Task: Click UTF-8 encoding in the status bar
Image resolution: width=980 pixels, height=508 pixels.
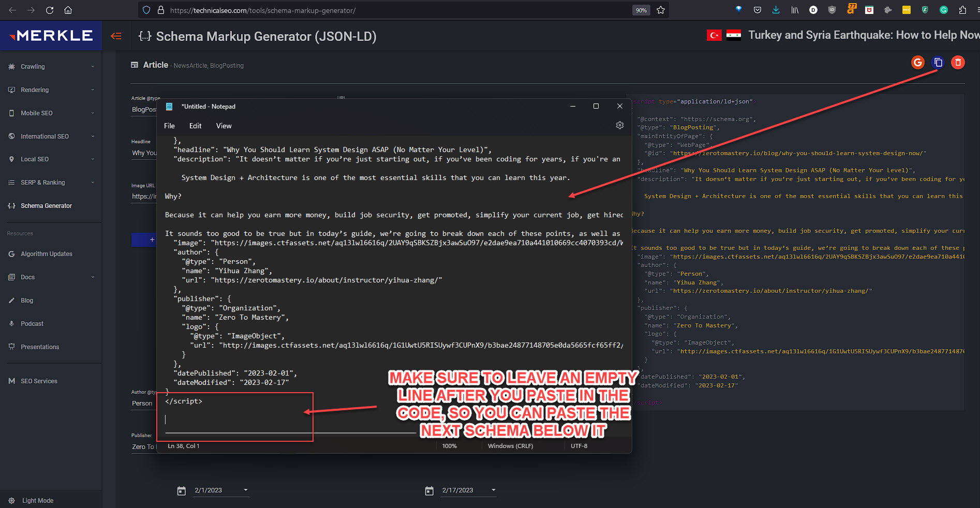Action: (578, 446)
